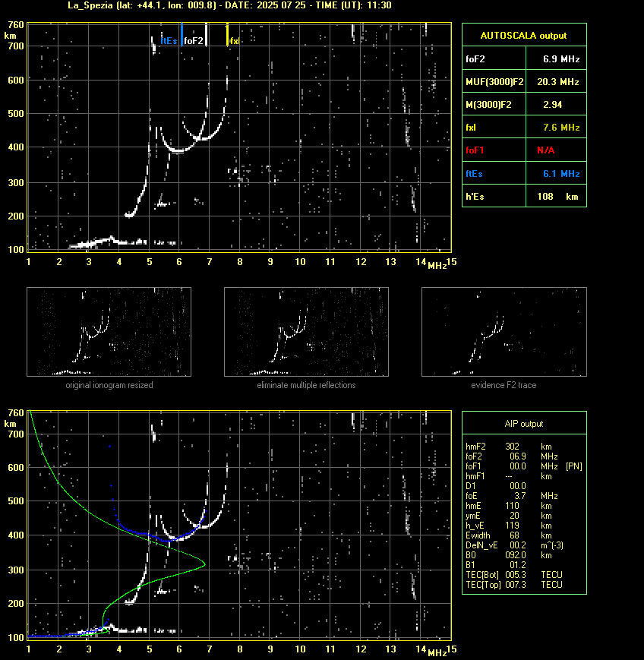
Task: Select the foE 3.7 MHz row
Action: [512, 496]
